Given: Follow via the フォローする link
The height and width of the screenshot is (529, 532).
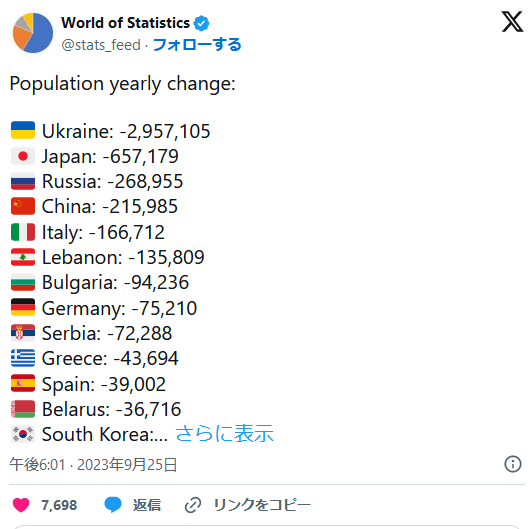Looking at the screenshot, I should click(x=197, y=45).
